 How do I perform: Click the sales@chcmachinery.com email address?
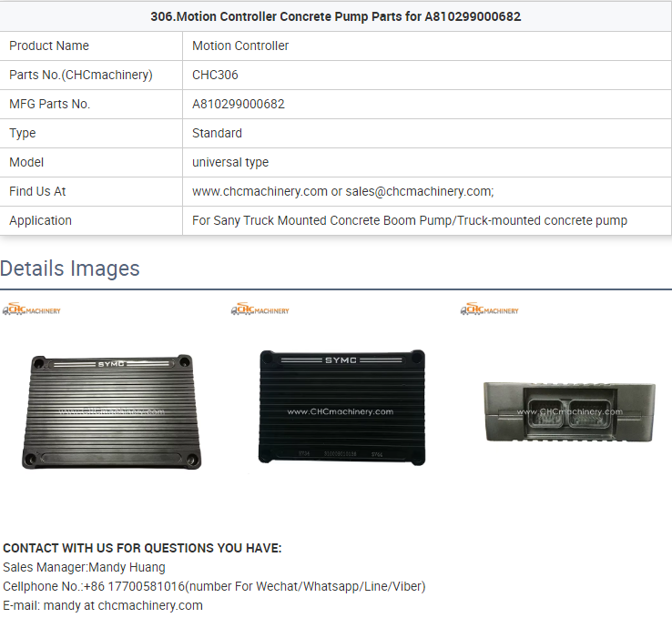pos(418,191)
